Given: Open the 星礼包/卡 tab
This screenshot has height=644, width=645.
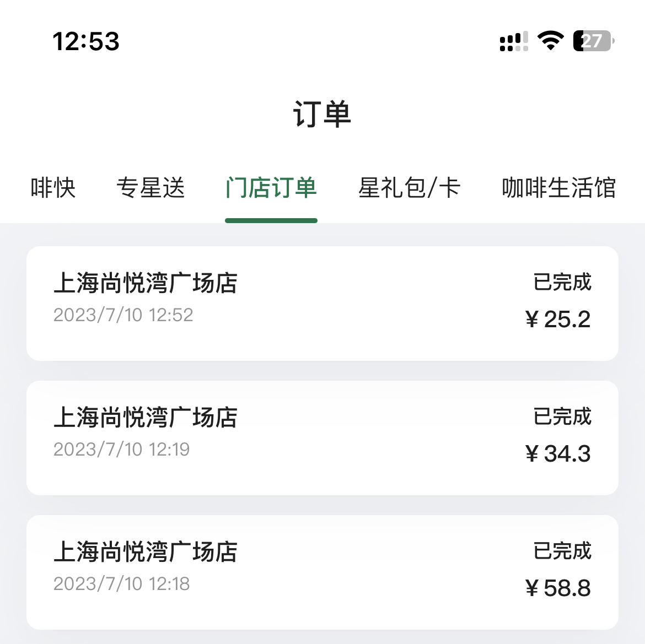Looking at the screenshot, I should tap(409, 188).
